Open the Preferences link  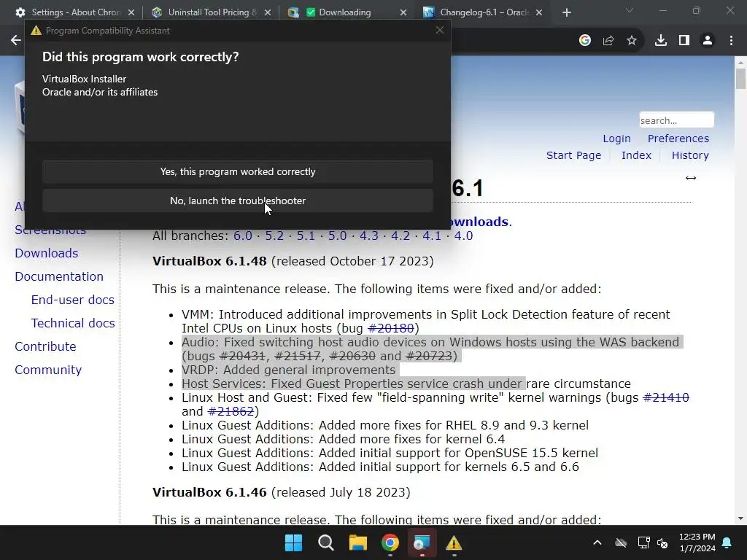[x=678, y=139]
